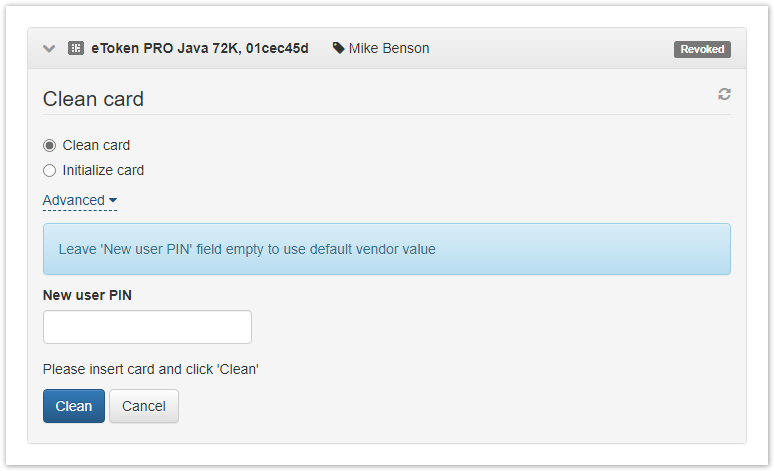
Task: Click the smart card icon beside eToken
Action: [76, 48]
